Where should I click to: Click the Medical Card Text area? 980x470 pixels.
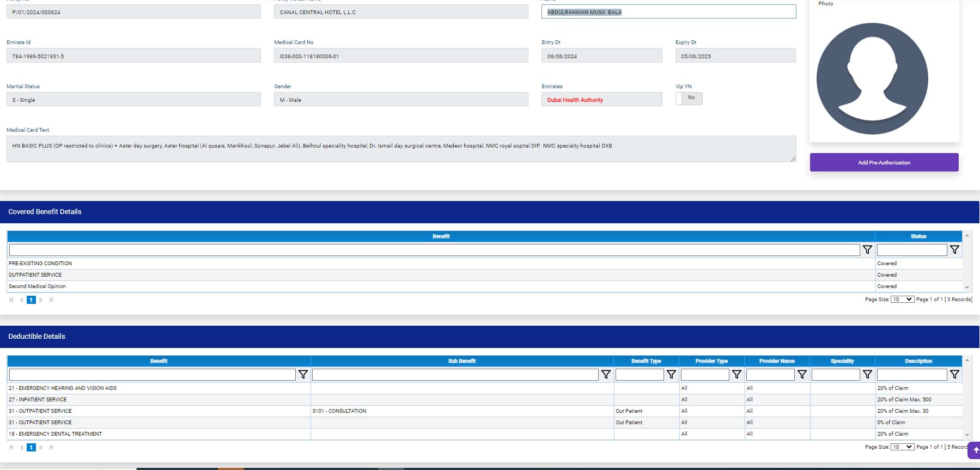[x=401, y=149]
